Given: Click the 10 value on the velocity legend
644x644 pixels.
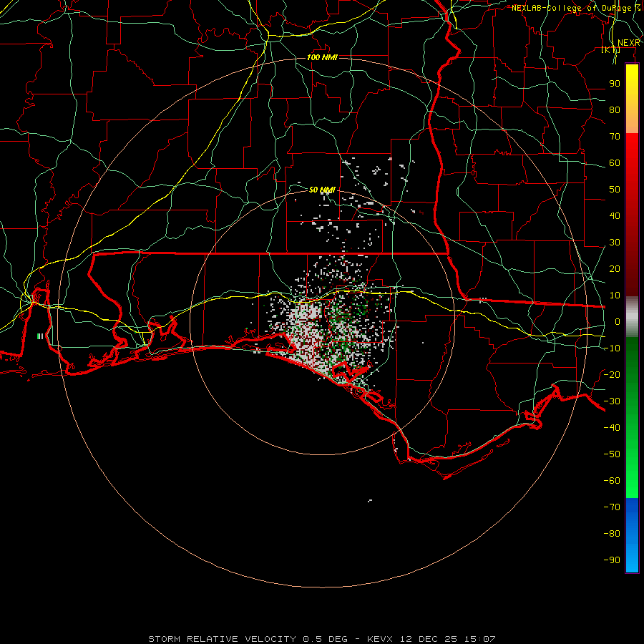Looking at the screenshot, I should click(x=615, y=296).
